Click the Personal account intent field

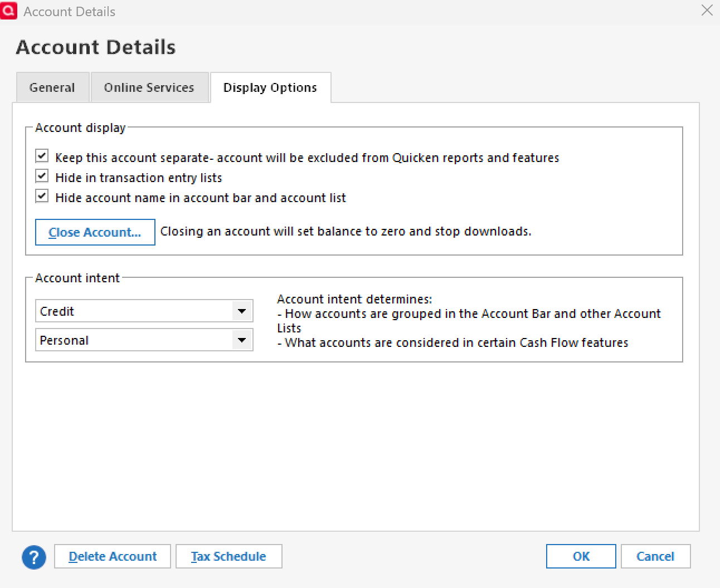134,340
